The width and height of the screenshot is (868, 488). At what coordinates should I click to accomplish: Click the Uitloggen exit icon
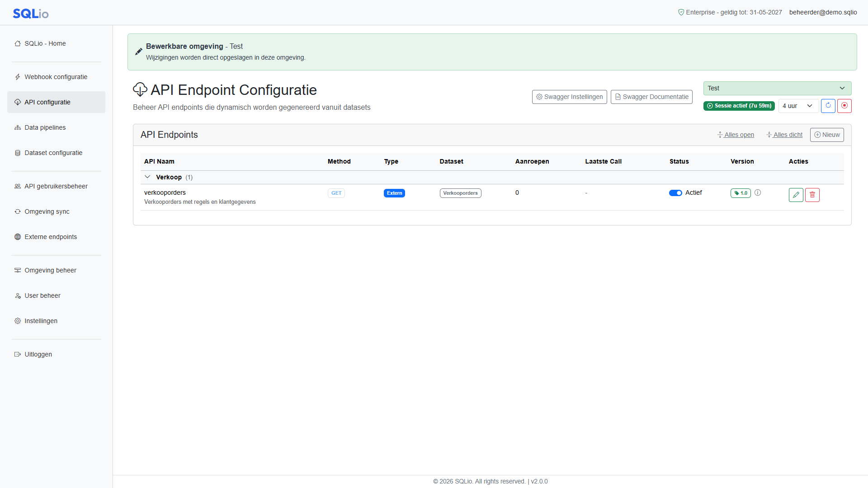pyautogui.click(x=18, y=354)
